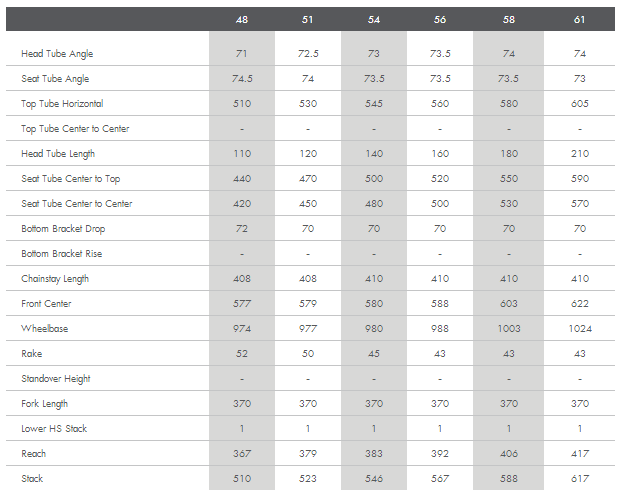The image size is (618, 498).
Task: Click the Bottom Bracket Drop row label
Action: (x=64, y=229)
